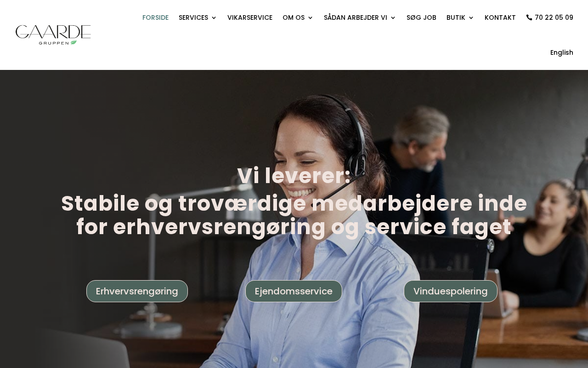Click the Gaarde Gruppen logo
Screen dimensions: 588x368
pos(53,35)
